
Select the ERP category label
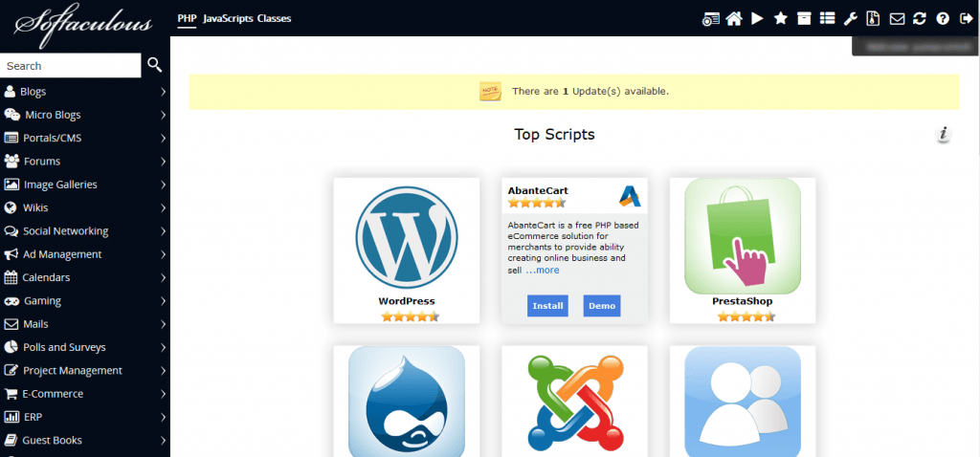(x=33, y=417)
